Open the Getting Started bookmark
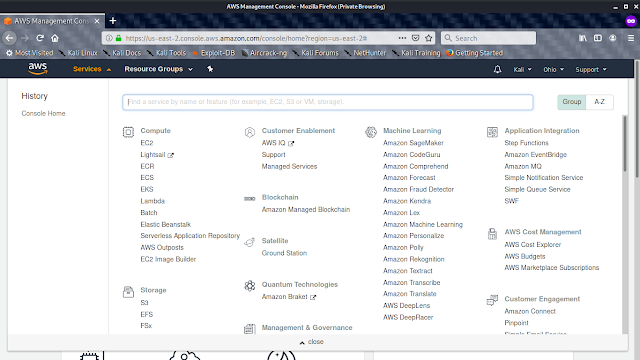640x360 pixels. [474, 53]
